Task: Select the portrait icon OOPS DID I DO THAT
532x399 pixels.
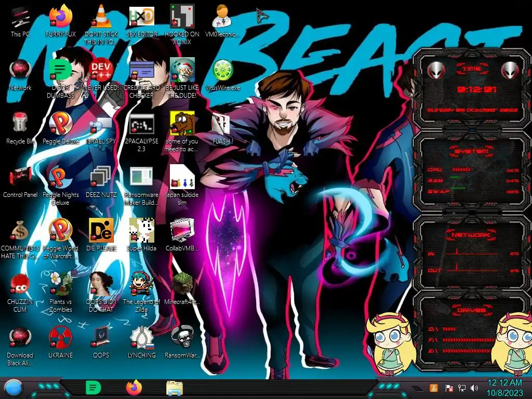Action: pyautogui.click(x=101, y=284)
